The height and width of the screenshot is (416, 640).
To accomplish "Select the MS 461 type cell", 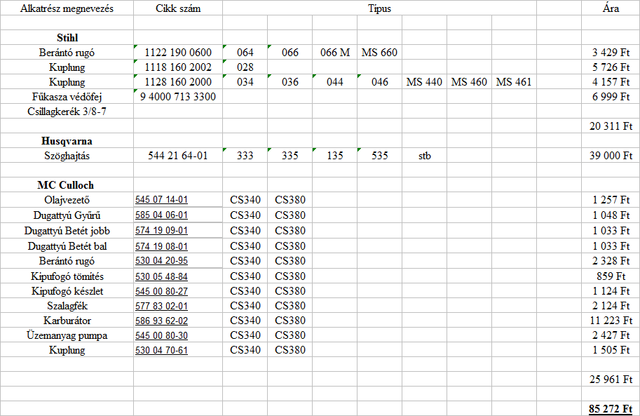I will [514, 82].
